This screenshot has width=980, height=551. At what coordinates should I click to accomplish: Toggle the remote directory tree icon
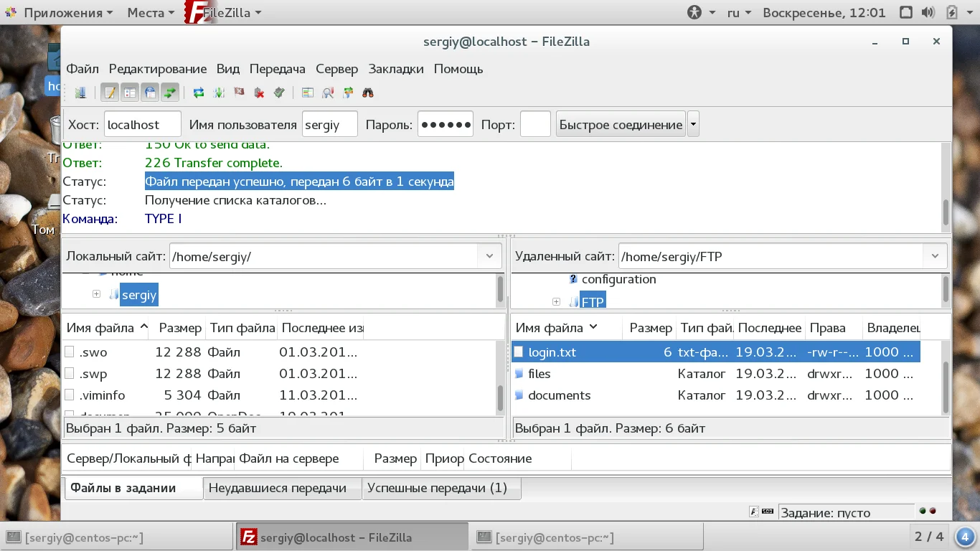[x=150, y=93]
